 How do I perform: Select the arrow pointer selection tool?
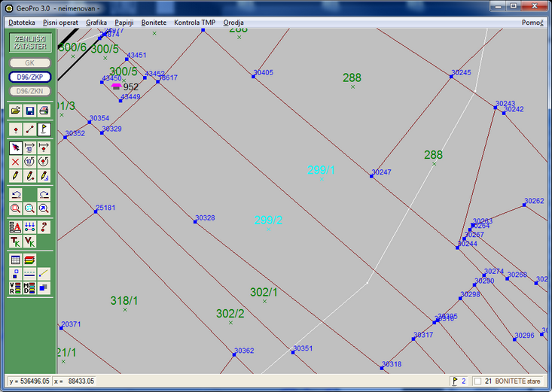pyautogui.click(x=16, y=147)
